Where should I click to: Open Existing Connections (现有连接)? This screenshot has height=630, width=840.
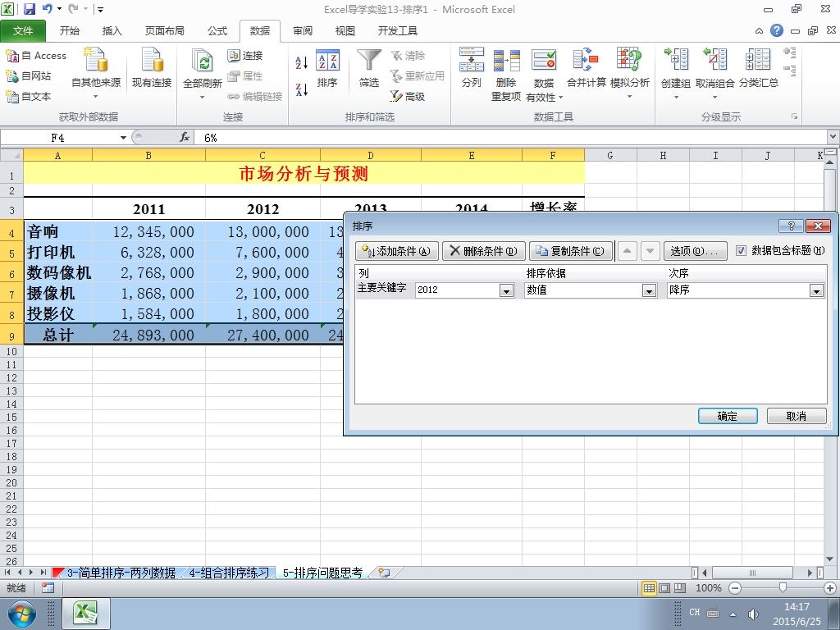click(x=152, y=67)
